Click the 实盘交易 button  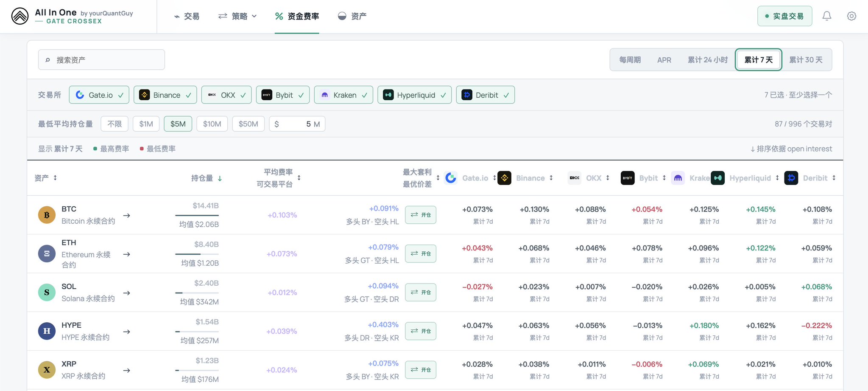click(x=785, y=16)
